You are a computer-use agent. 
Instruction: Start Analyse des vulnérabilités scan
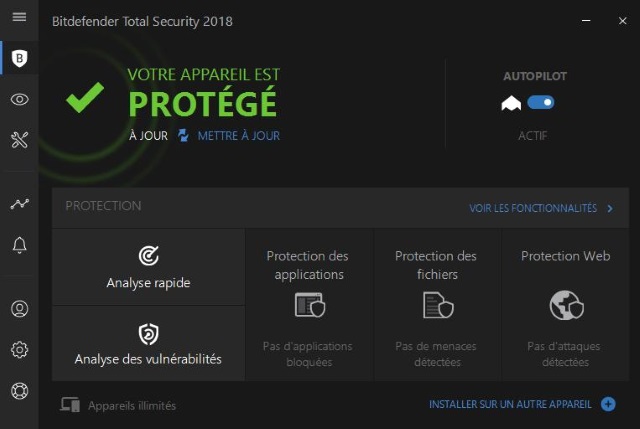148,343
